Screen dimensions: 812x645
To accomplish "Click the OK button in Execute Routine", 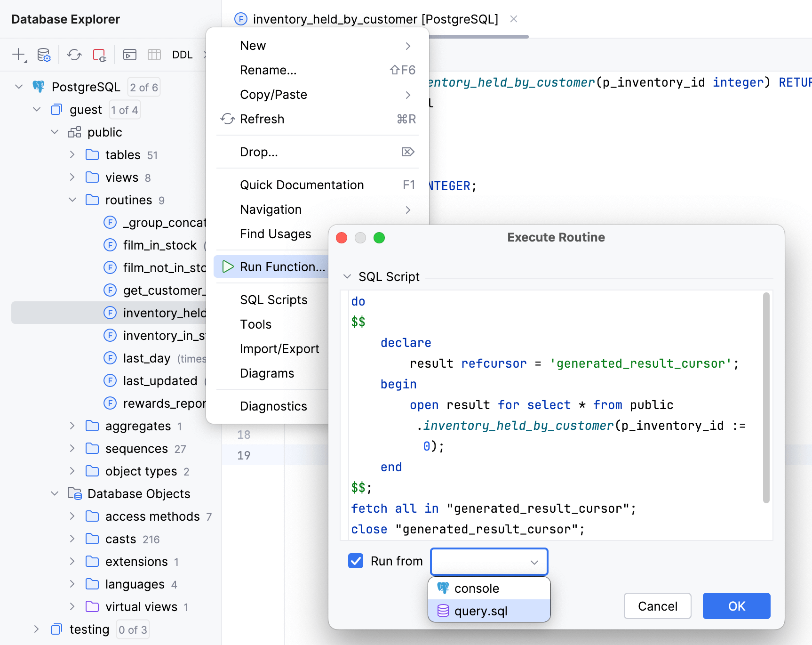I will (x=736, y=606).
